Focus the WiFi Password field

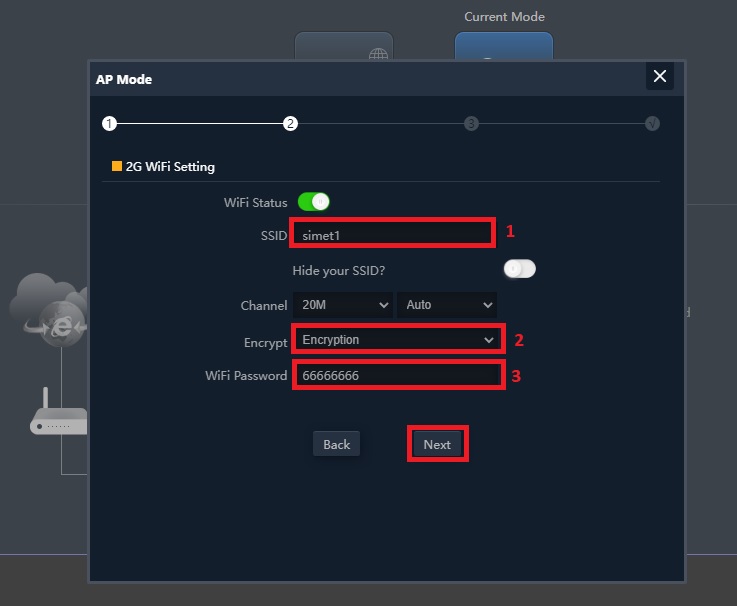396,376
